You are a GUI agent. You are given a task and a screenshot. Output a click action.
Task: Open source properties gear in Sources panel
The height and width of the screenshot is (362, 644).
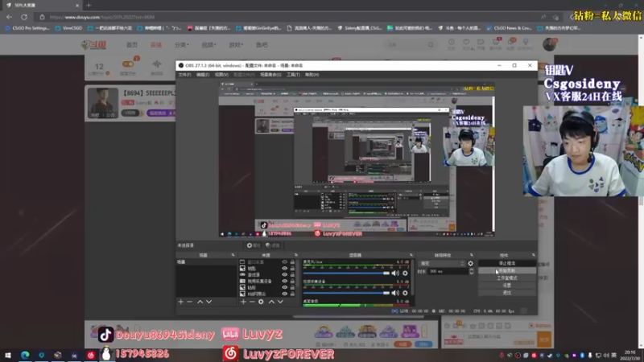tap(261, 302)
